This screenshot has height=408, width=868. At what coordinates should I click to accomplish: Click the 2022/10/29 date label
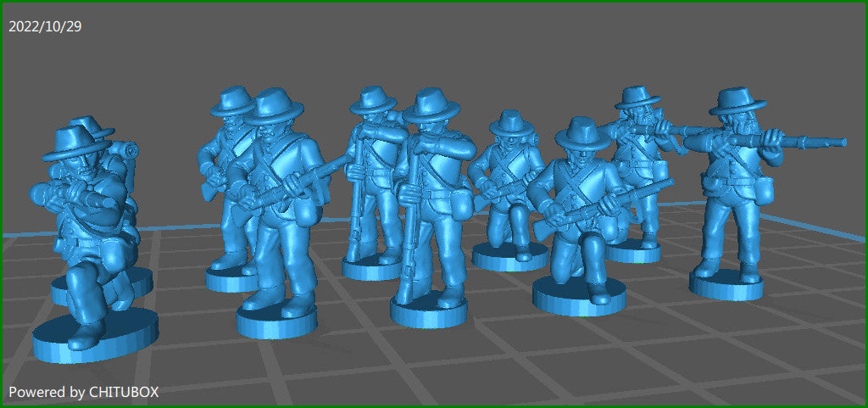click(x=45, y=26)
